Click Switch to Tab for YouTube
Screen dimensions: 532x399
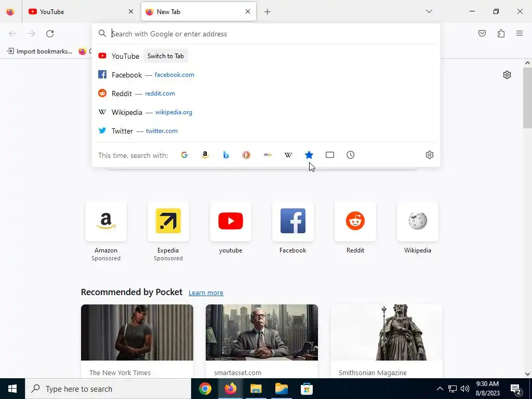[166, 56]
